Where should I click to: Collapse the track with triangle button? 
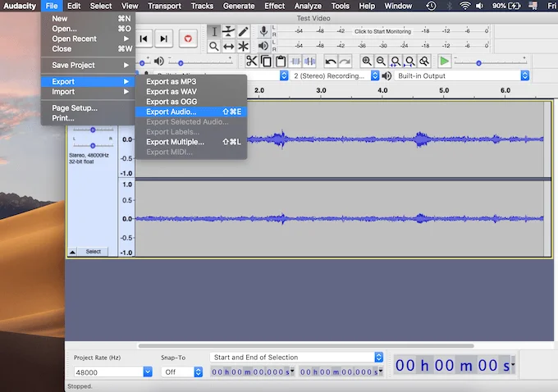pyautogui.click(x=72, y=252)
